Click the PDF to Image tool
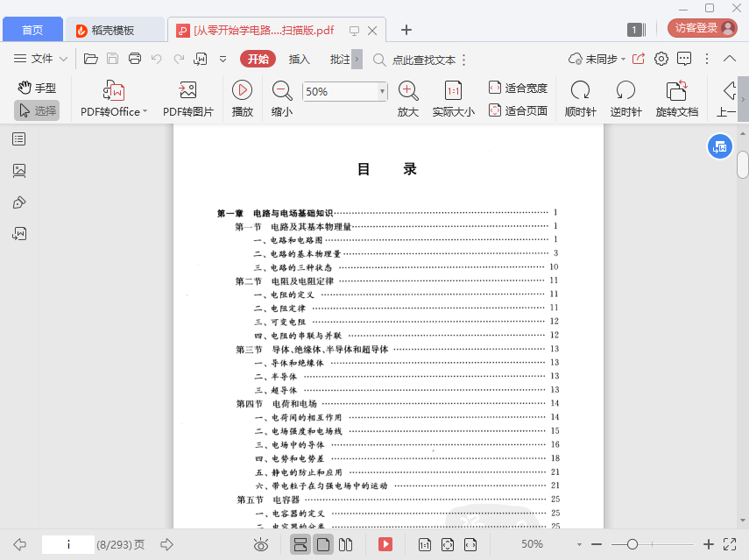749x560 pixels. click(x=187, y=99)
